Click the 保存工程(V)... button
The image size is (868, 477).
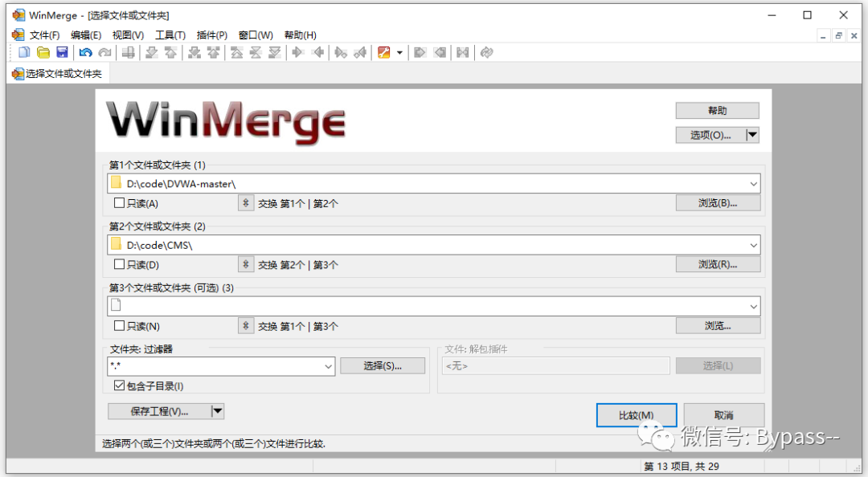click(x=159, y=411)
